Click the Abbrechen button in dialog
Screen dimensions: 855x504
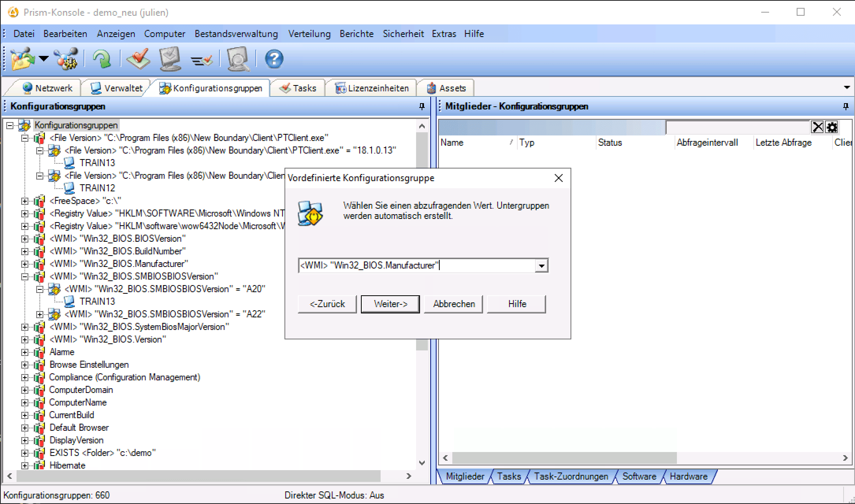454,304
